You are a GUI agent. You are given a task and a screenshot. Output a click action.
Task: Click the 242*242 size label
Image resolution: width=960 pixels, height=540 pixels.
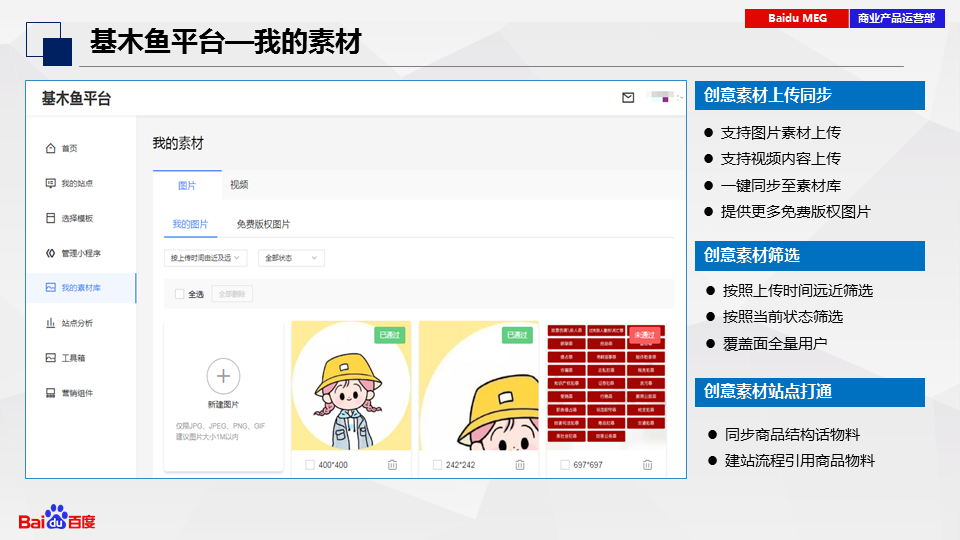460,465
